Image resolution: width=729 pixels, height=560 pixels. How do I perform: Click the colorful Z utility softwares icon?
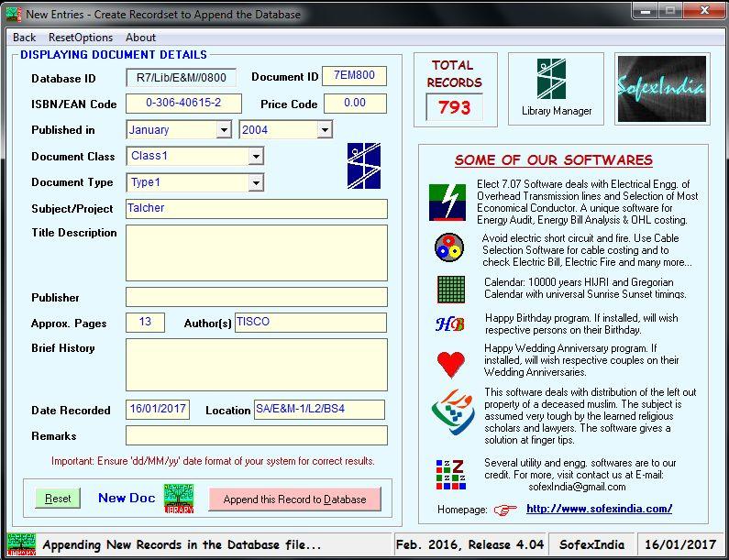coord(450,475)
